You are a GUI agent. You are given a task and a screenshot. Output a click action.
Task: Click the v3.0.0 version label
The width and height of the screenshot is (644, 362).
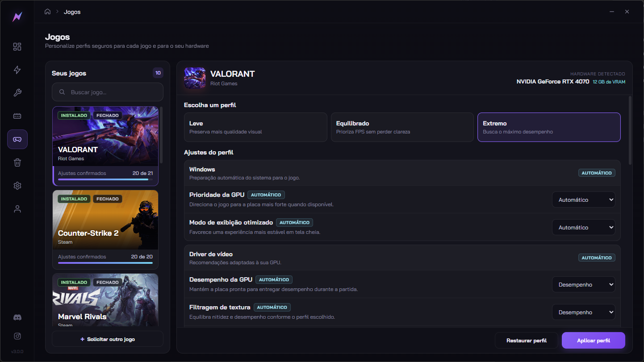click(x=17, y=351)
